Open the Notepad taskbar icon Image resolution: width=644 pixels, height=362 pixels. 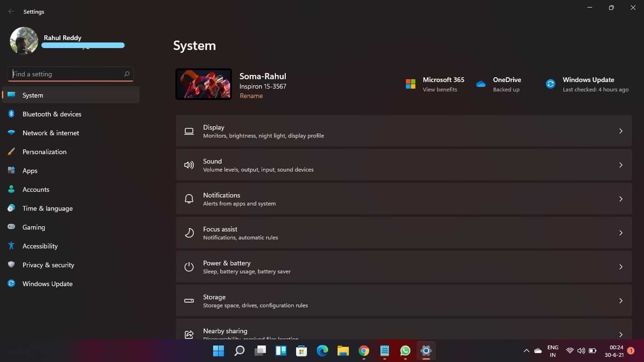(x=385, y=351)
